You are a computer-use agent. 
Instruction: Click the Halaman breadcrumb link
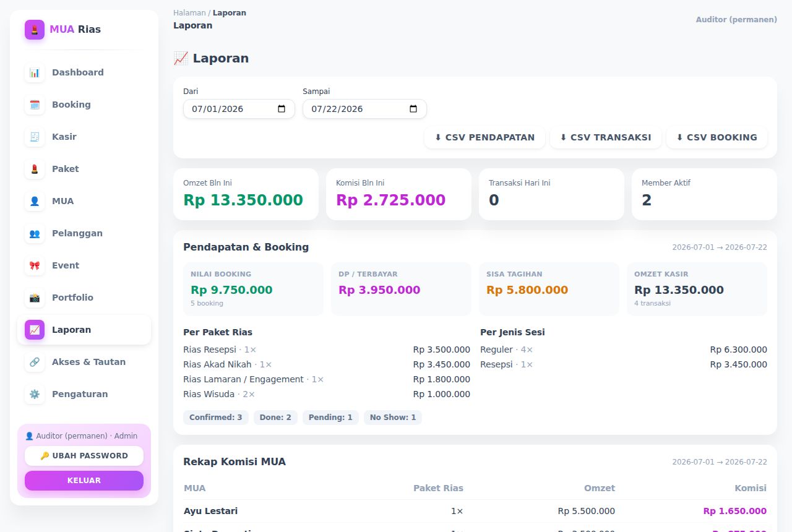click(189, 13)
